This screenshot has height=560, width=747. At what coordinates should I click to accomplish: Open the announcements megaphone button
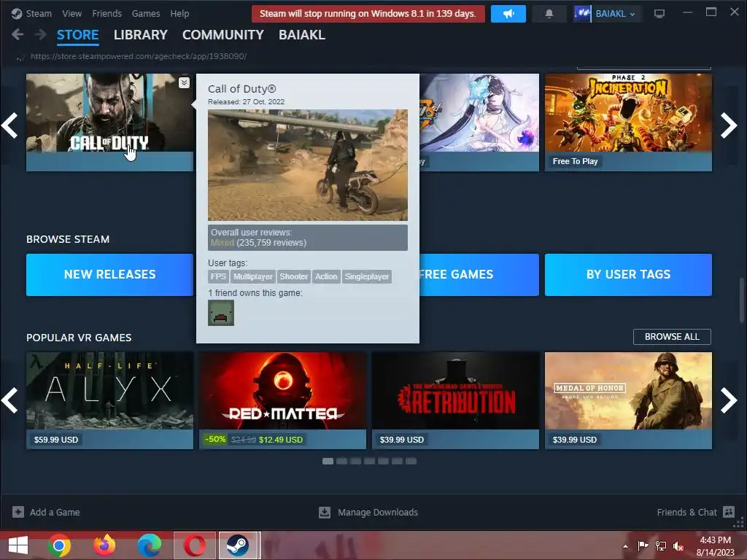pyautogui.click(x=508, y=14)
